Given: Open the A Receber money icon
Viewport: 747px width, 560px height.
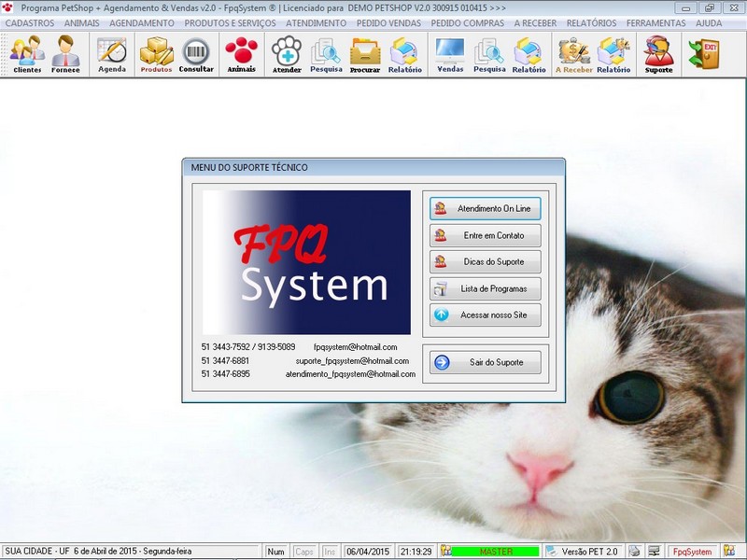Looking at the screenshot, I should coord(574,54).
